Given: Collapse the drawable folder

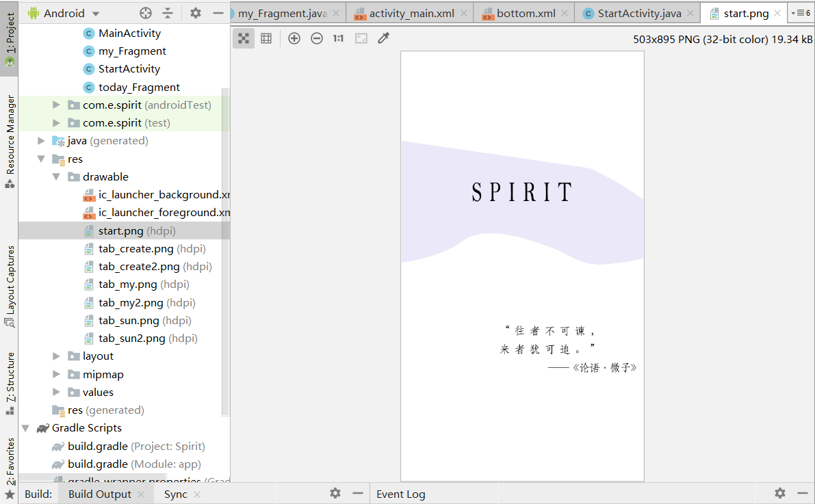Looking at the screenshot, I should pyautogui.click(x=56, y=176).
